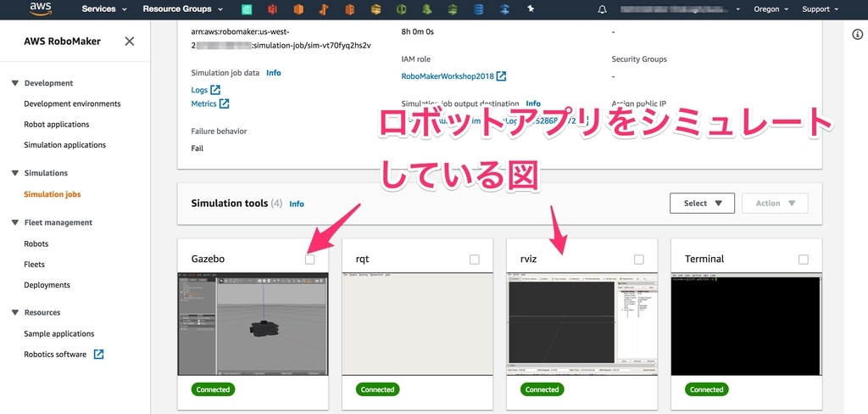The width and height of the screenshot is (868, 414).
Task: Open the blurred account name dropdown
Action: click(x=681, y=9)
